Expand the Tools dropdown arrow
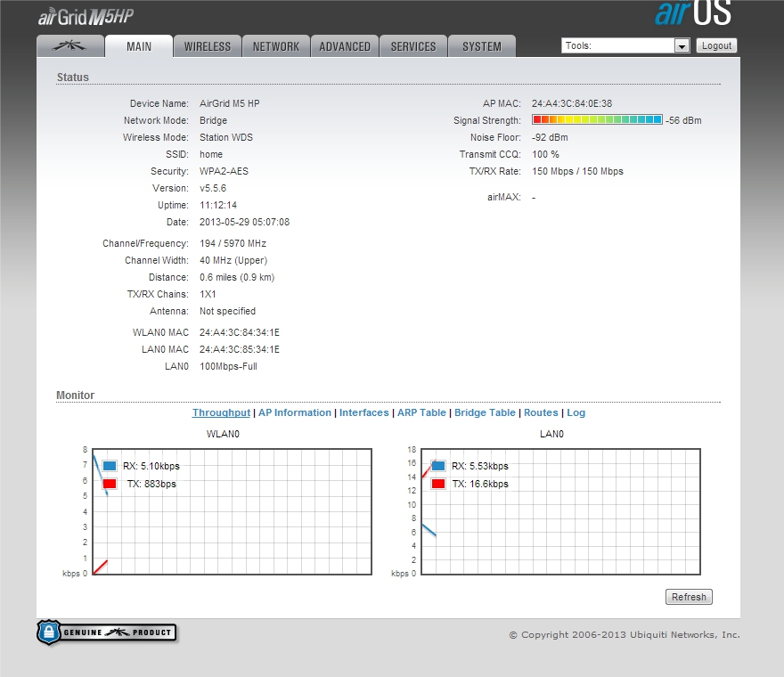784x677 pixels. [x=682, y=46]
